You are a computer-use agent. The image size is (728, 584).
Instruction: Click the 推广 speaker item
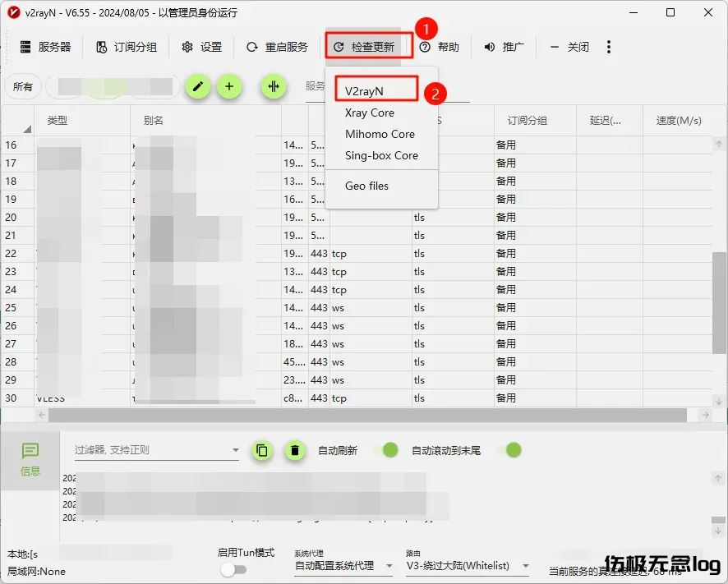504,47
